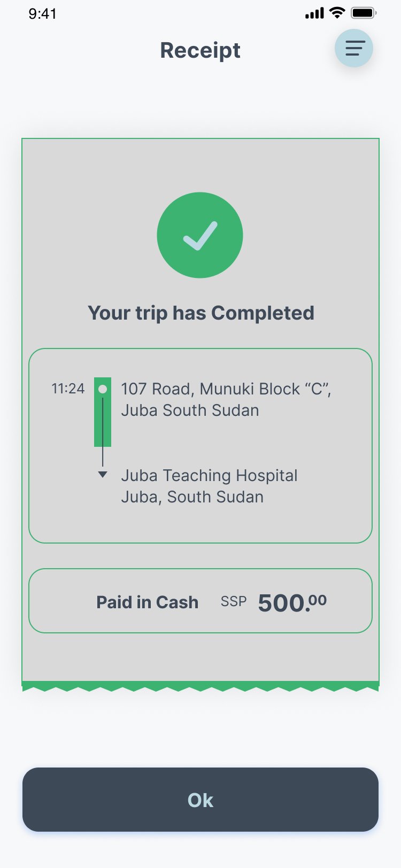The height and width of the screenshot is (868, 401).
Task: Tap the Wi-Fi status icon
Action: coord(337,13)
